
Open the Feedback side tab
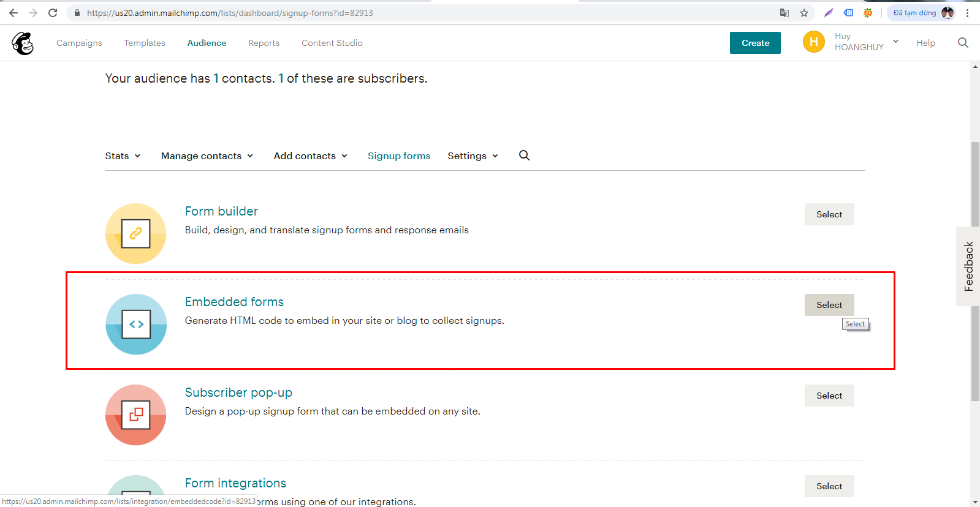tap(968, 266)
